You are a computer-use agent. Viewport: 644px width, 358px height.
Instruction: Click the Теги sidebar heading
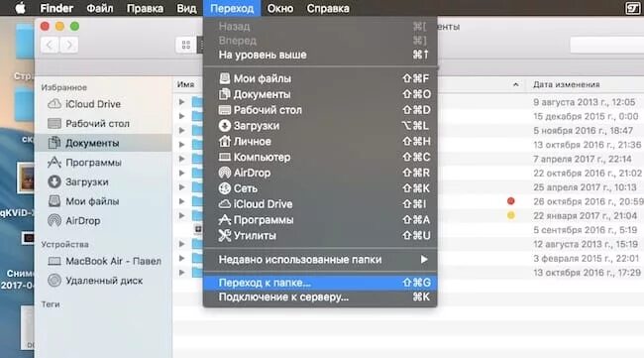[51, 304]
